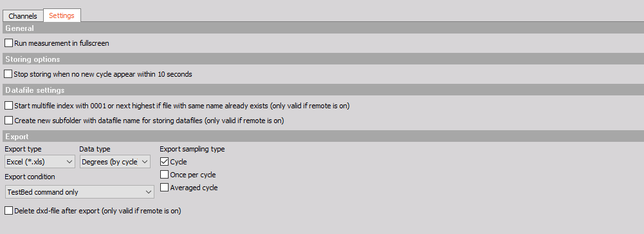Viewport: 644px width, 234px height.
Task: Switch to the Channels tab
Action: pyautogui.click(x=23, y=15)
